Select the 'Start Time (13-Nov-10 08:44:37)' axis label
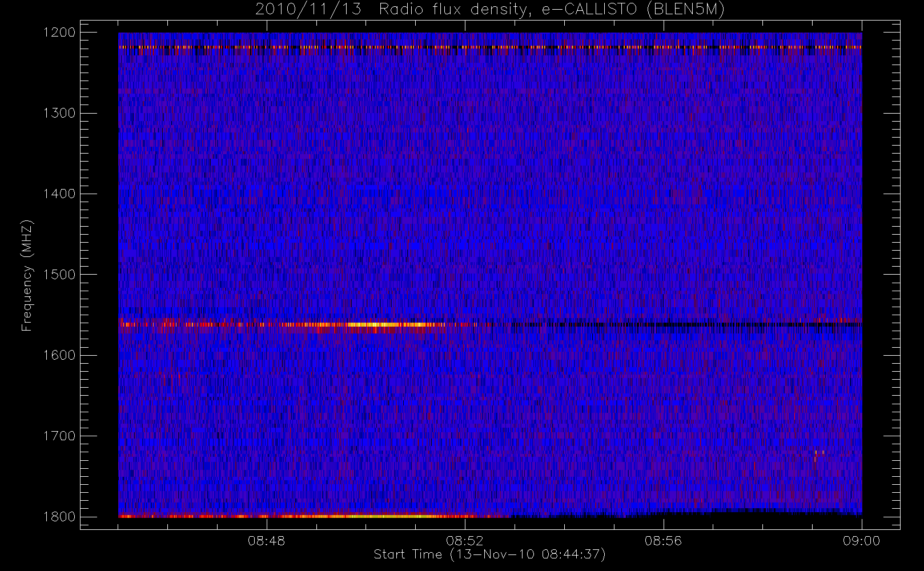The width and height of the screenshot is (924, 571). coord(489,554)
